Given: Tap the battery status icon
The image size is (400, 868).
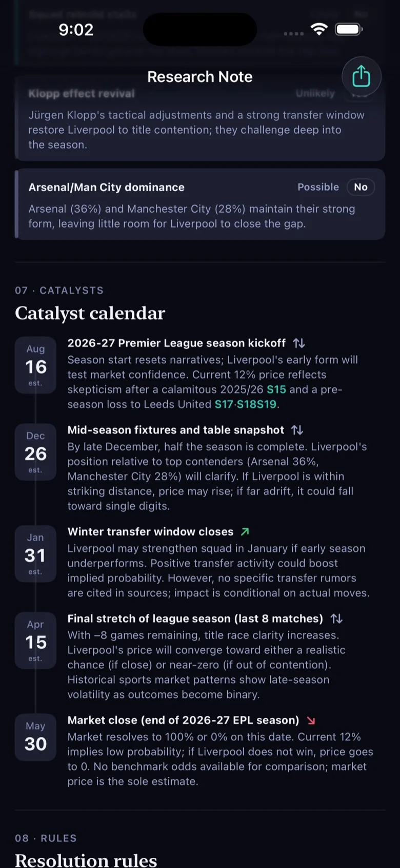Looking at the screenshot, I should point(349,29).
